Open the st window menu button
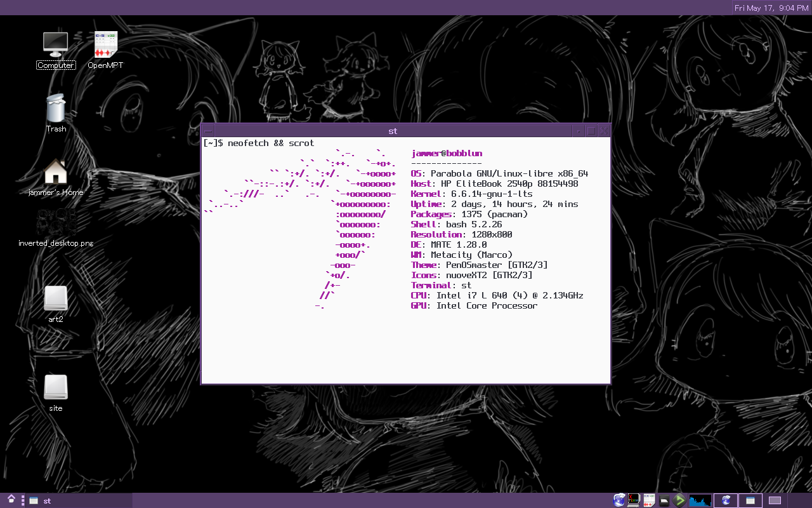The image size is (812, 508). pyautogui.click(x=208, y=131)
